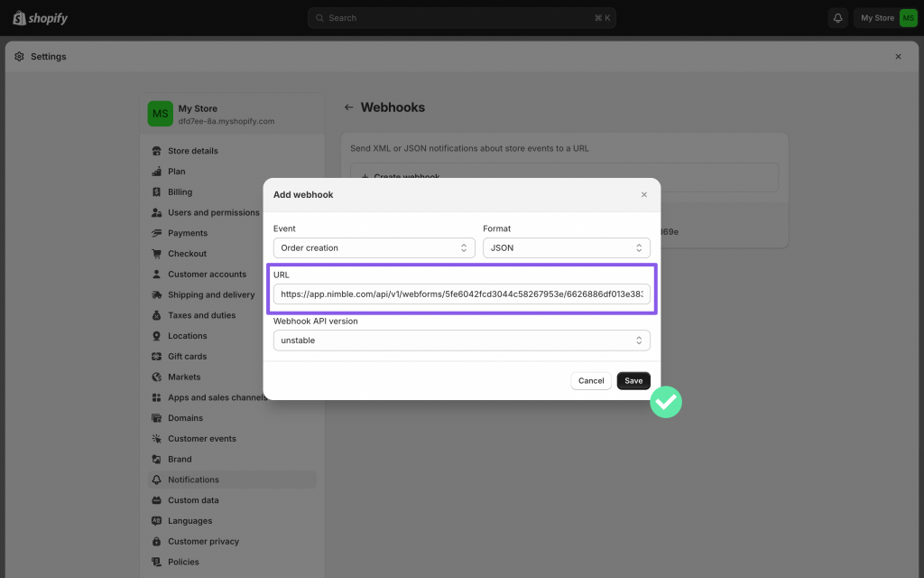The height and width of the screenshot is (578, 924).
Task: Open Store details in the sidebar
Action: pos(192,151)
